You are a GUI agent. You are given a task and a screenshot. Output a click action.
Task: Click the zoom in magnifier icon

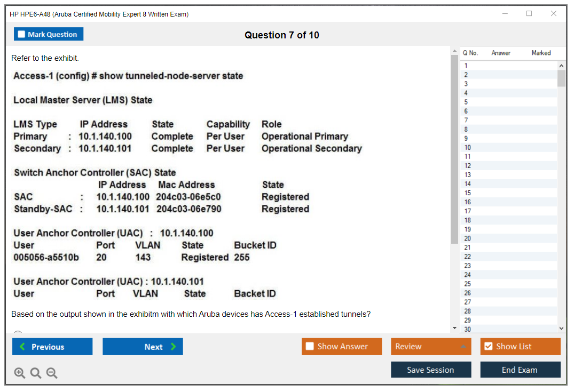pyautogui.click(x=20, y=373)
